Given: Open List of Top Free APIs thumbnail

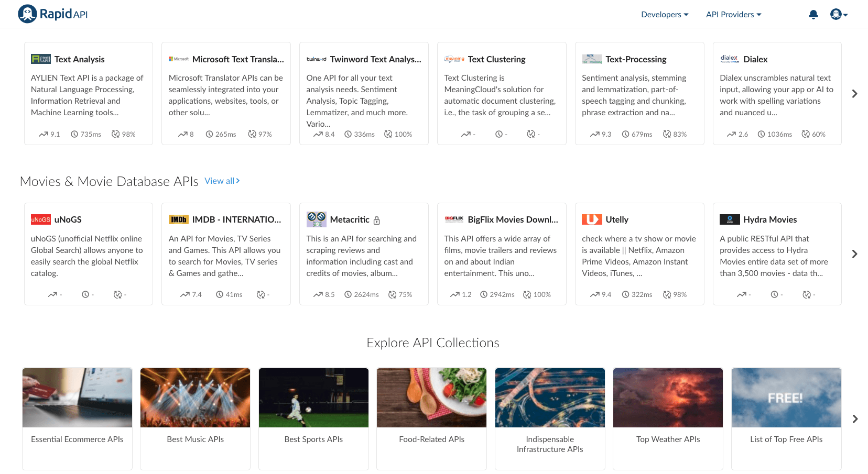Looking at the screenshot, I should (786, 398).
